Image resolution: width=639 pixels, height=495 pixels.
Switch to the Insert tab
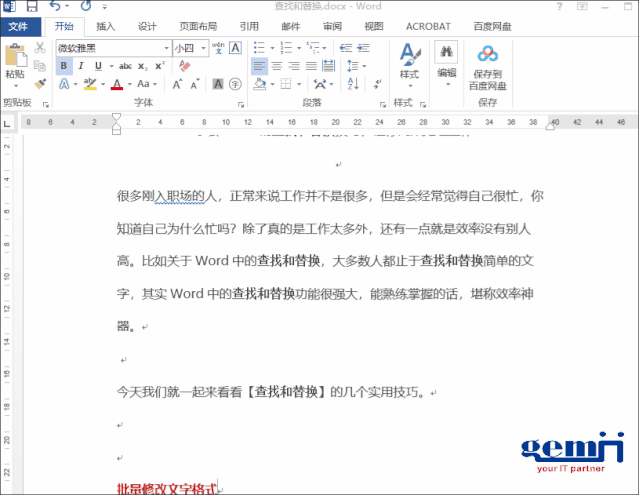(x=106, y=26)
